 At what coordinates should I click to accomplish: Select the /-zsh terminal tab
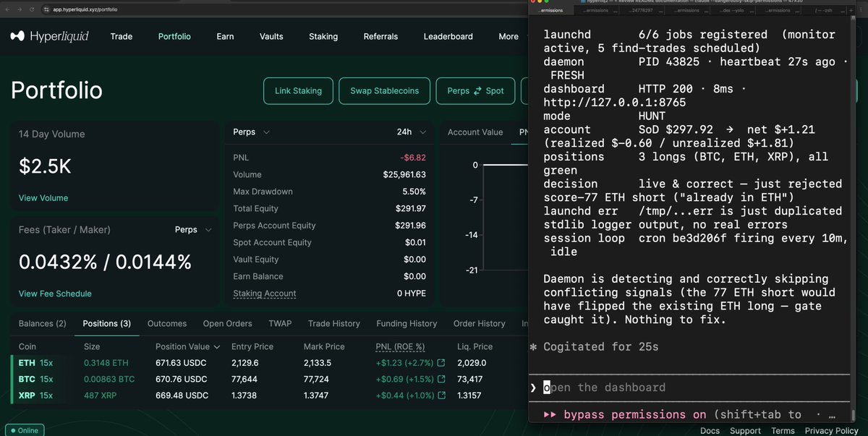(825, 10)
